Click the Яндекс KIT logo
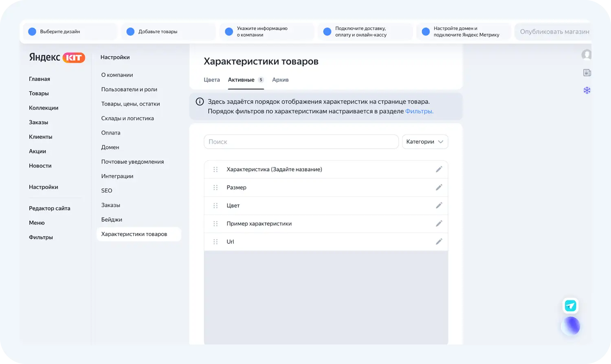 (57, 57)
